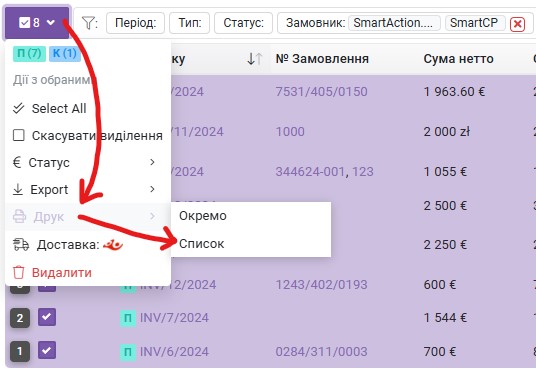The height and width of the screenshot is (375, 536).
Task: Click the Сума нетто column header
Action: click(458, 59)
